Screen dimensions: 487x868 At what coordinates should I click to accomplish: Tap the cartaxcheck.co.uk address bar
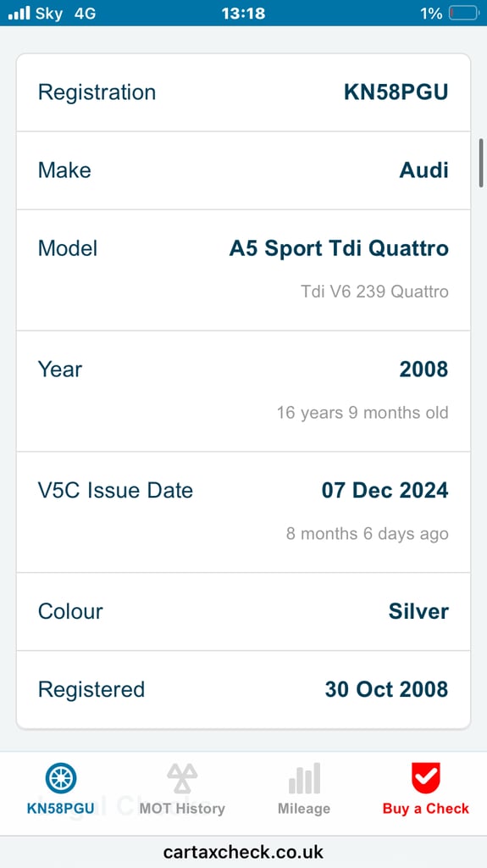pos(244,851)
